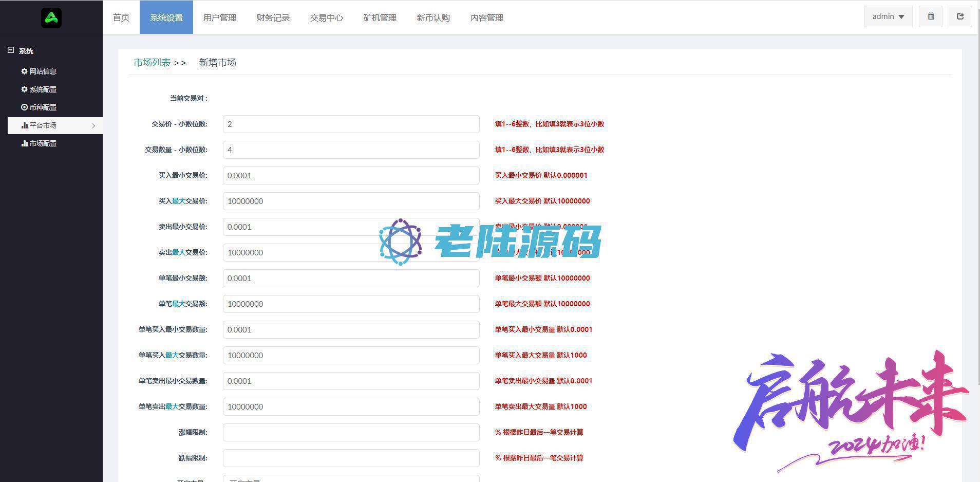The height and width of the screenshot is (482, 980).
Task: Click hint text 买入最大交易价 默认10000000
Action: tap(542, 201)
